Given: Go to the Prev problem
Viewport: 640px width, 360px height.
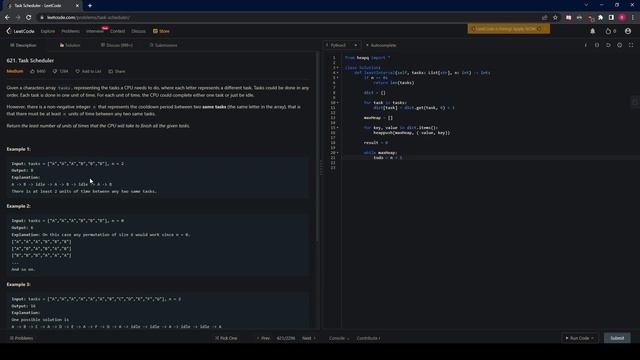Looking at the screenshot, I should pyautogui.click(x=263, y=338).
